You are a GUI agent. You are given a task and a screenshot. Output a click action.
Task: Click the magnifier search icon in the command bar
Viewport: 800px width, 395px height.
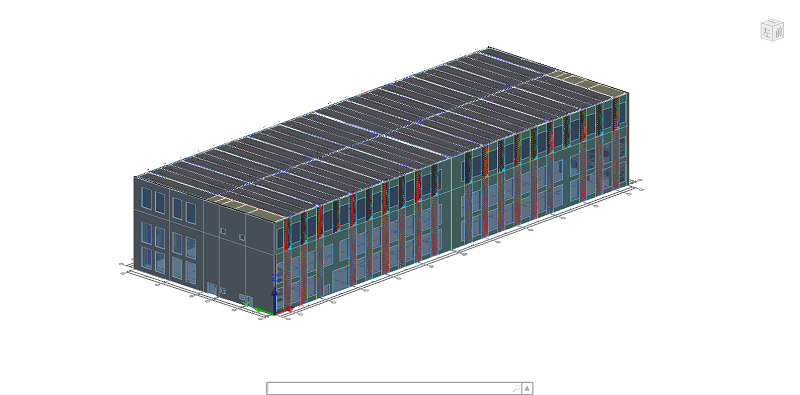pos(515,388)
